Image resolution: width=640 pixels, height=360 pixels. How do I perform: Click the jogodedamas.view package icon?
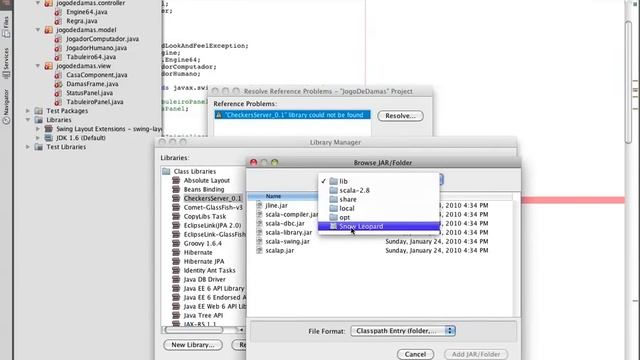[49, 66]
